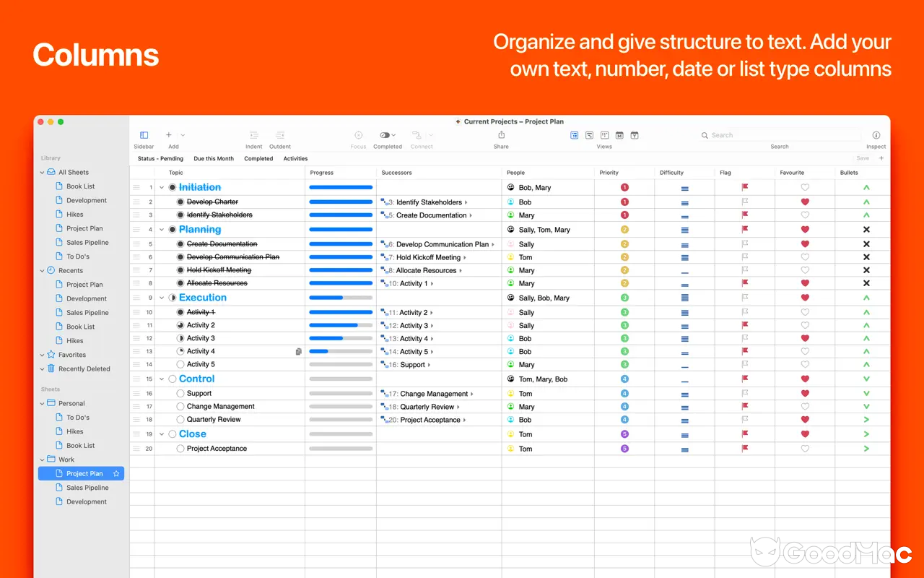Click the Add (+) toolbar icon
Screen dimensions: 924x578
tap(169, 135)
